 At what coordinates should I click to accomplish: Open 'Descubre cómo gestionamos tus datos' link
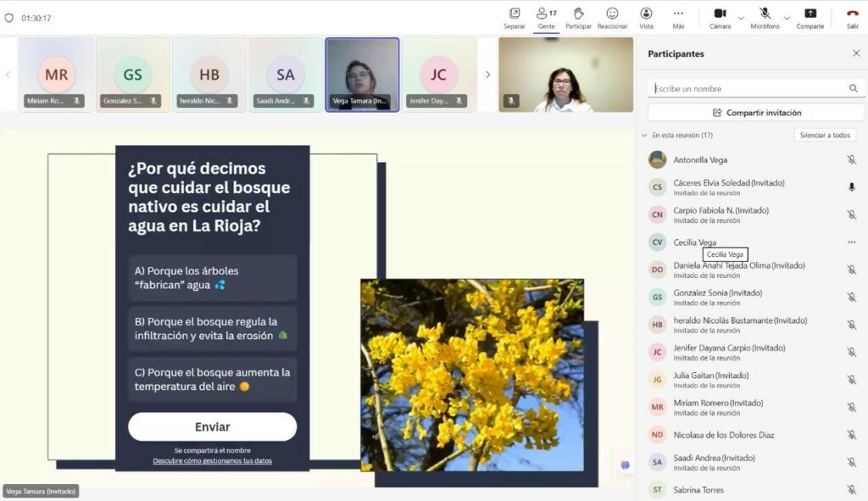point(212,461)
